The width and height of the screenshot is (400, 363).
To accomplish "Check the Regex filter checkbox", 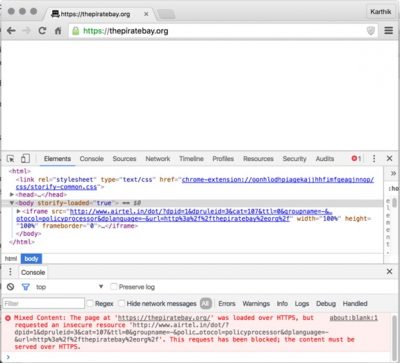I will (x=90, y=303).
